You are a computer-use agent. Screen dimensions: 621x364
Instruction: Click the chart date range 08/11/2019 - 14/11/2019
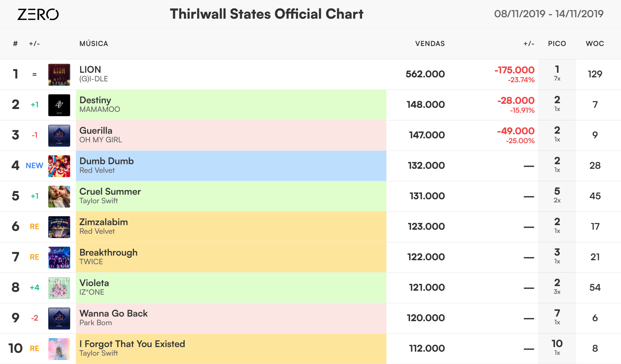click(x=549, y=14)
